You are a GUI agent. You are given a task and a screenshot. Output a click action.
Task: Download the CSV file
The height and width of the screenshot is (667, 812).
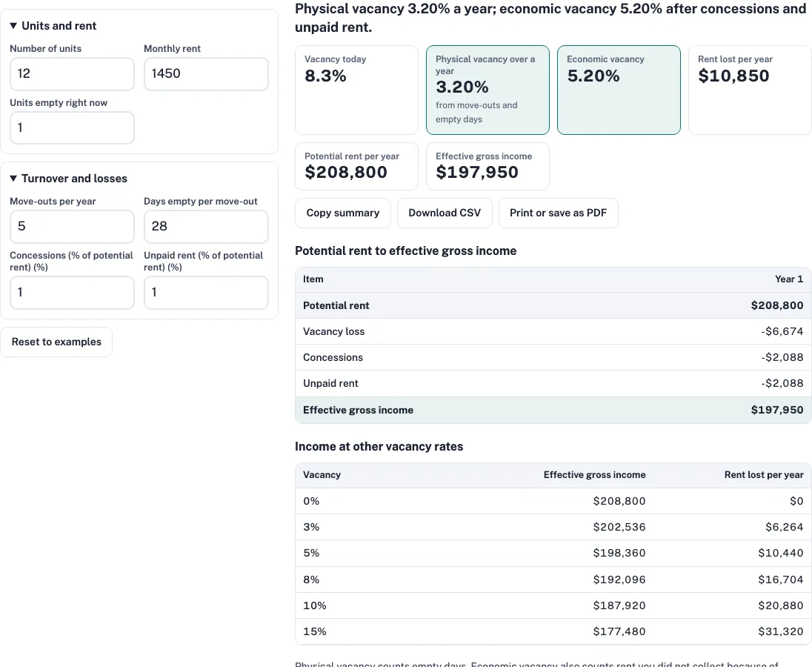pos(445,213)
